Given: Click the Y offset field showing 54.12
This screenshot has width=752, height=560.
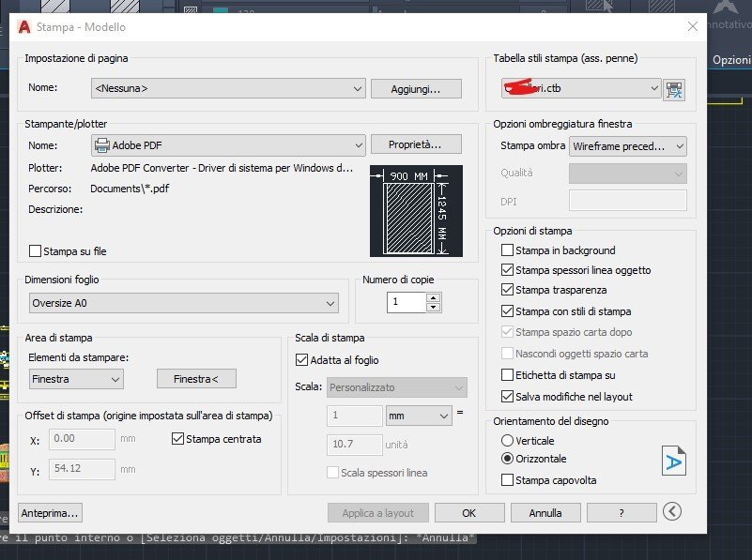Looking at the screenshot, I should click(x=82, y=468).
